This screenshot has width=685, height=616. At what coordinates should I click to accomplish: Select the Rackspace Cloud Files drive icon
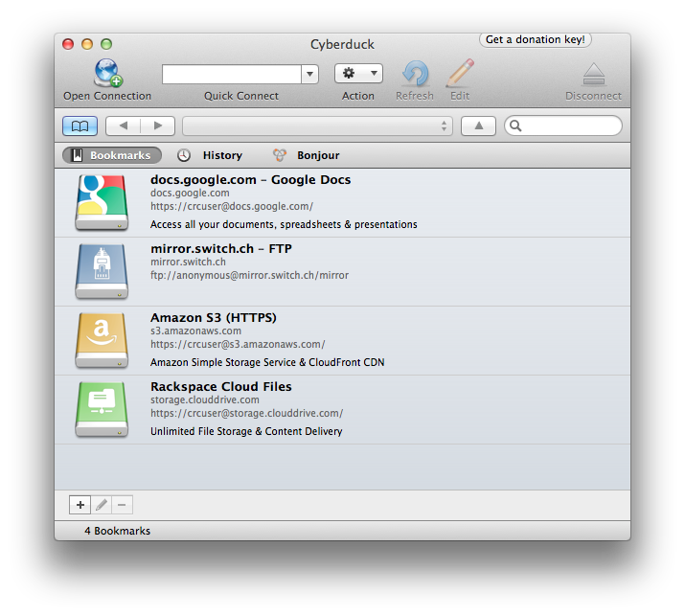pyautogui.click(x=102, y=409)
